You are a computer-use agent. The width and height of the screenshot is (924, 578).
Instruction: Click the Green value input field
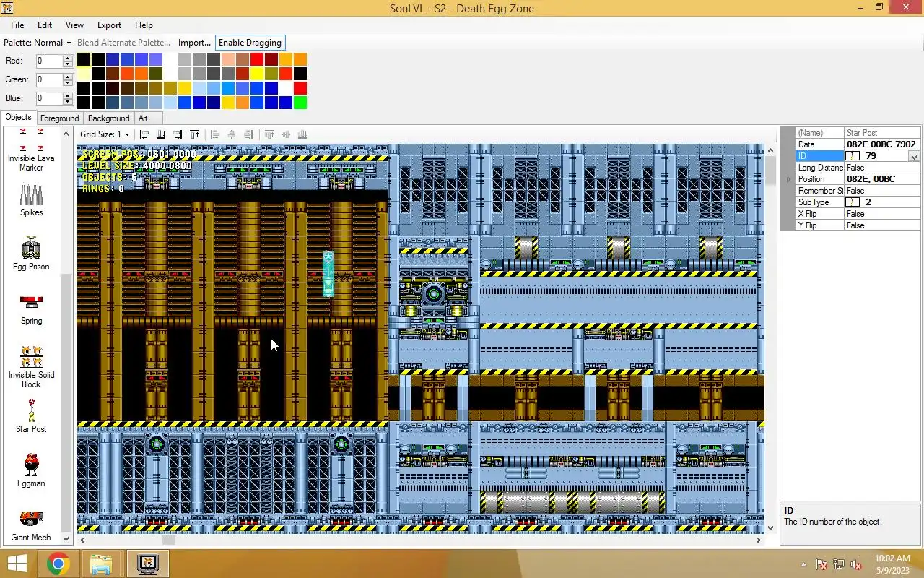49,79
